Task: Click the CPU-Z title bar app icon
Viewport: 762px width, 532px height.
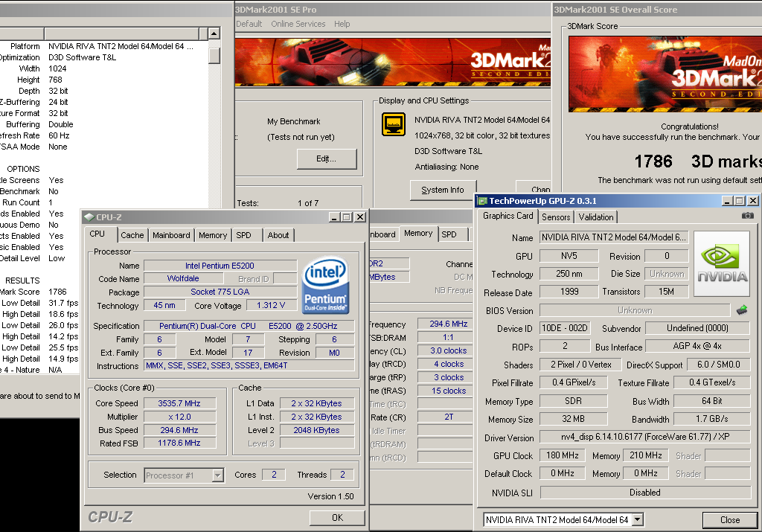Action: pyautogui.click(x=89, y=217)
